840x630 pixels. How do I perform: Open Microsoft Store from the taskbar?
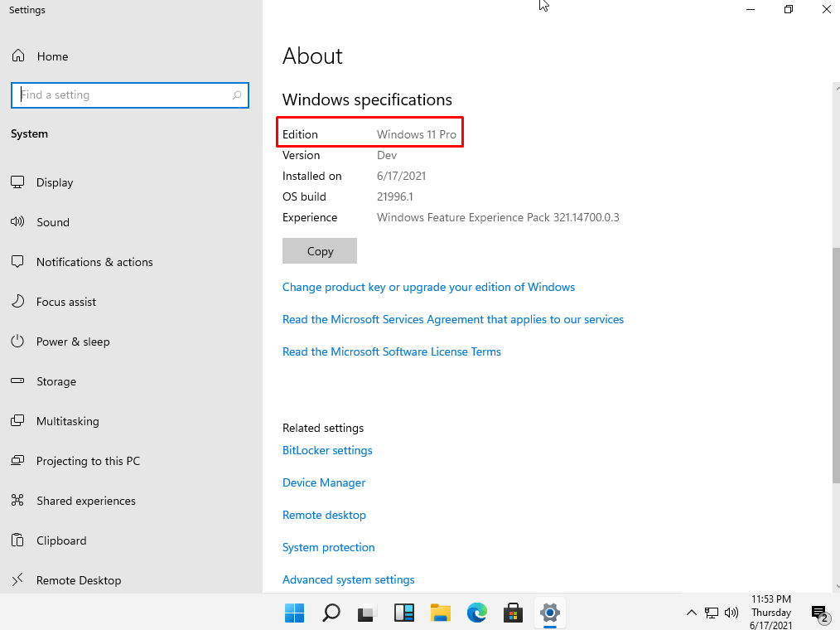coord(514,613)
